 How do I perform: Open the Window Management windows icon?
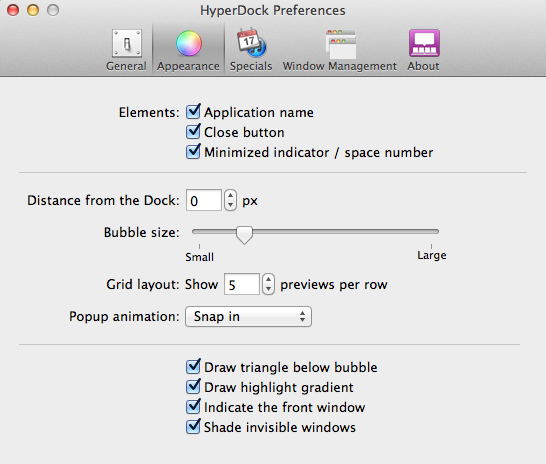[x=341, y=44]
